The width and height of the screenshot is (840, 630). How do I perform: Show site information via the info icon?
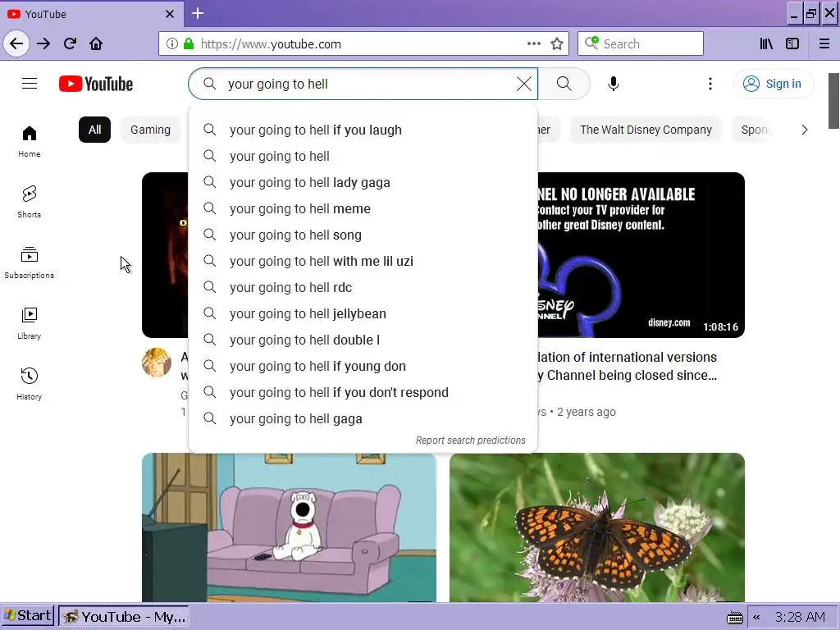tap(171, 43)
